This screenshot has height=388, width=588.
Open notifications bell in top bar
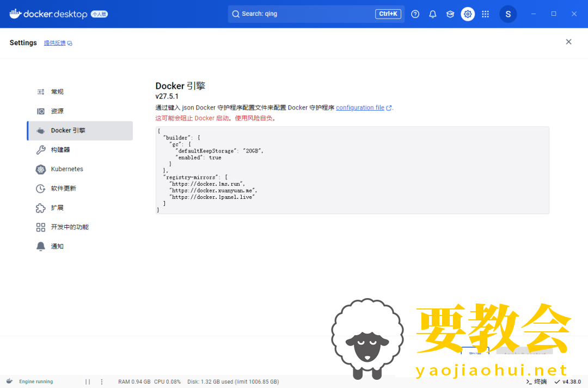point(433,14)
